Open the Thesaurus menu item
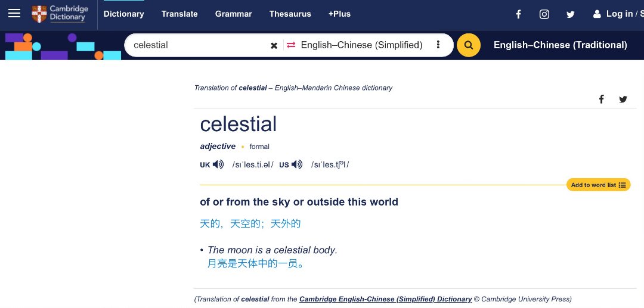Screen dimensions: 644x308 290,14
